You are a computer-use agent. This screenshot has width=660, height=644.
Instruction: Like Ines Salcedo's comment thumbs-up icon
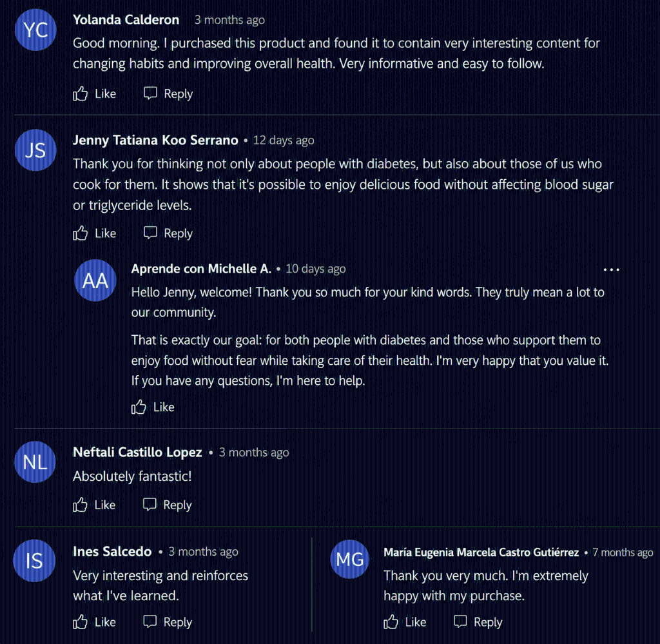80,621
